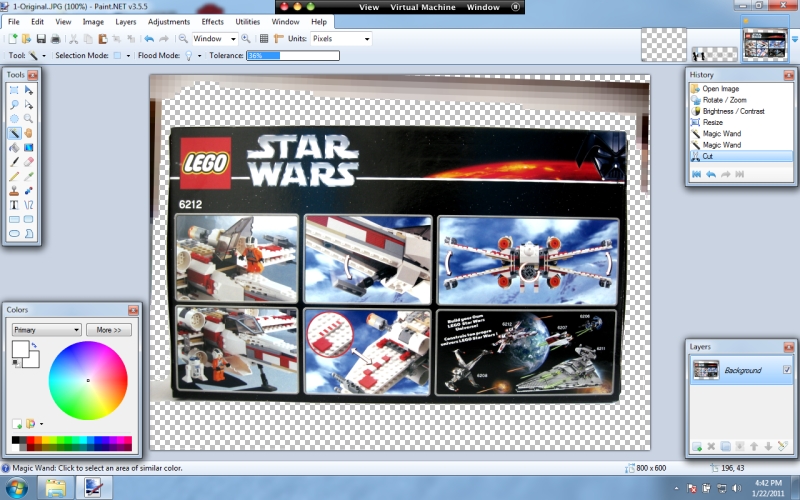Click the Zoom In magnifier icon

point(246,39)
